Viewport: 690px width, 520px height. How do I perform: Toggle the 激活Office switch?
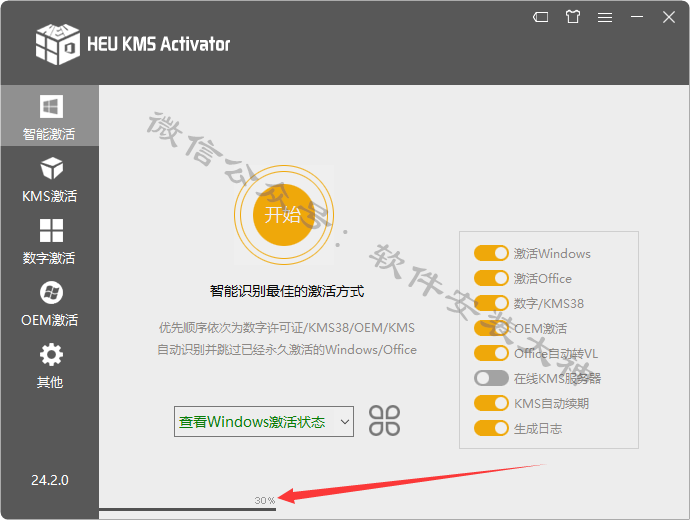point(491,278)
